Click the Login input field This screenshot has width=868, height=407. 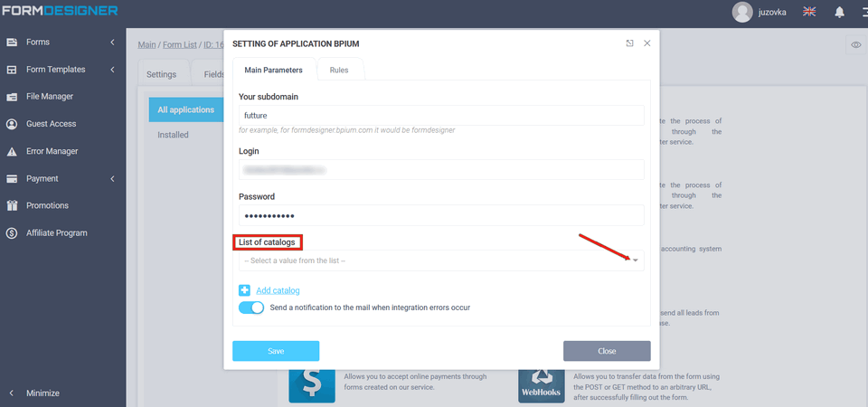pos(441,169)
